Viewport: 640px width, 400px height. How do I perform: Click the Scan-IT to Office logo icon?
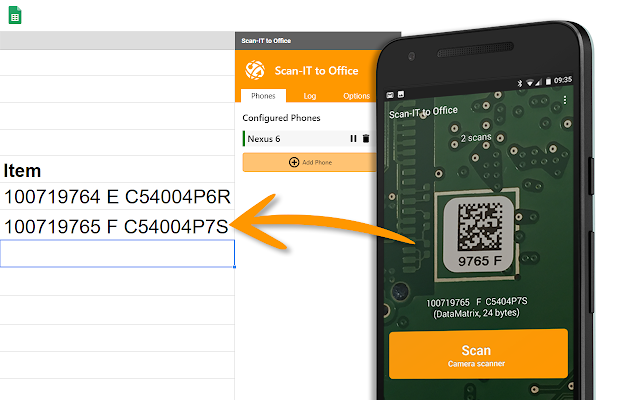(x=255, y=70)
